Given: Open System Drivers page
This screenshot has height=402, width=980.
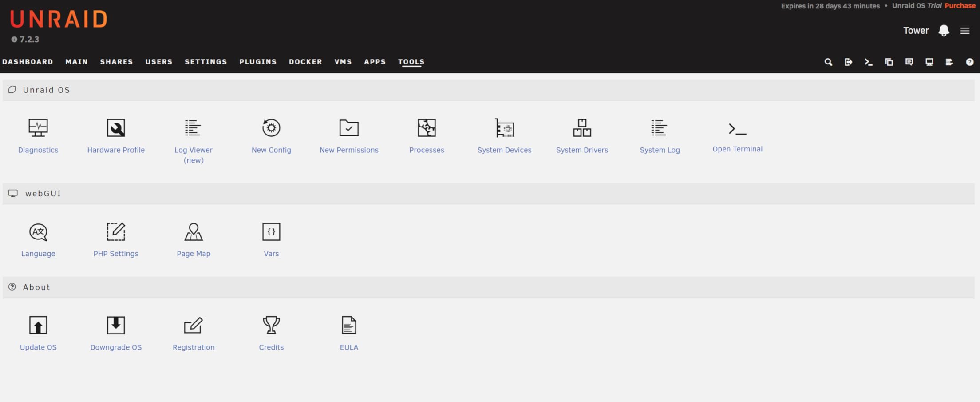Looking at the screenshot, I should click(582, 136).
